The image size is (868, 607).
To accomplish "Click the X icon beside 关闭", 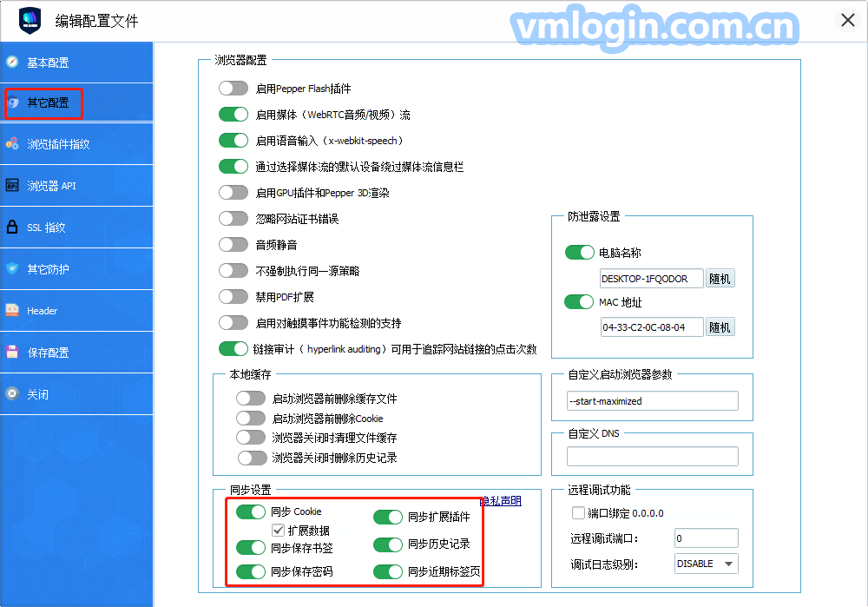I will tap(12, 394).
